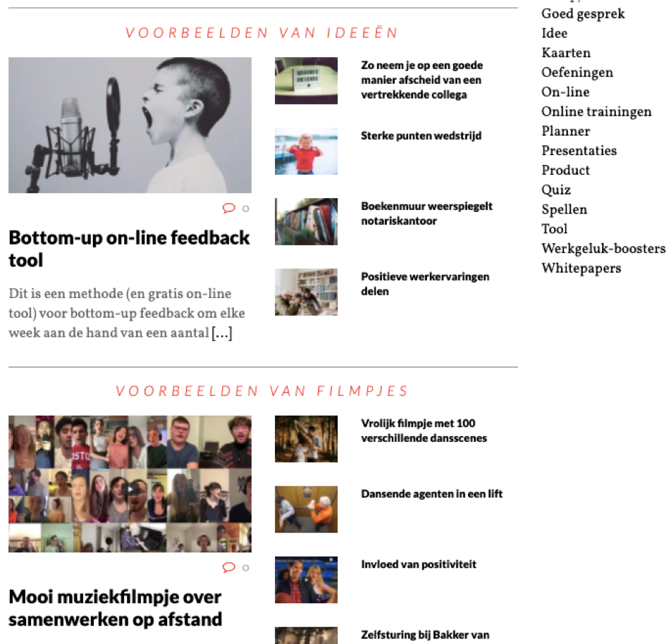
Task: Go to the 'Whitepapers' category
Action: click(581, 268)
